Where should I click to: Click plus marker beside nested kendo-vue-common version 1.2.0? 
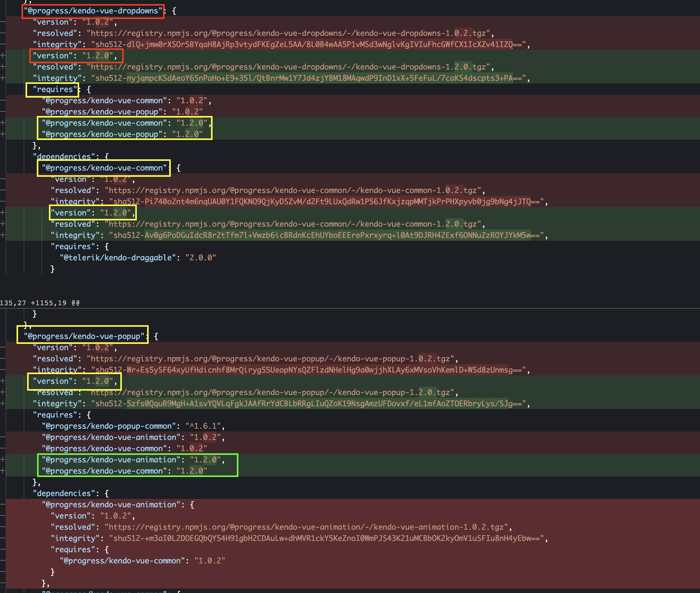coord(3,212)
